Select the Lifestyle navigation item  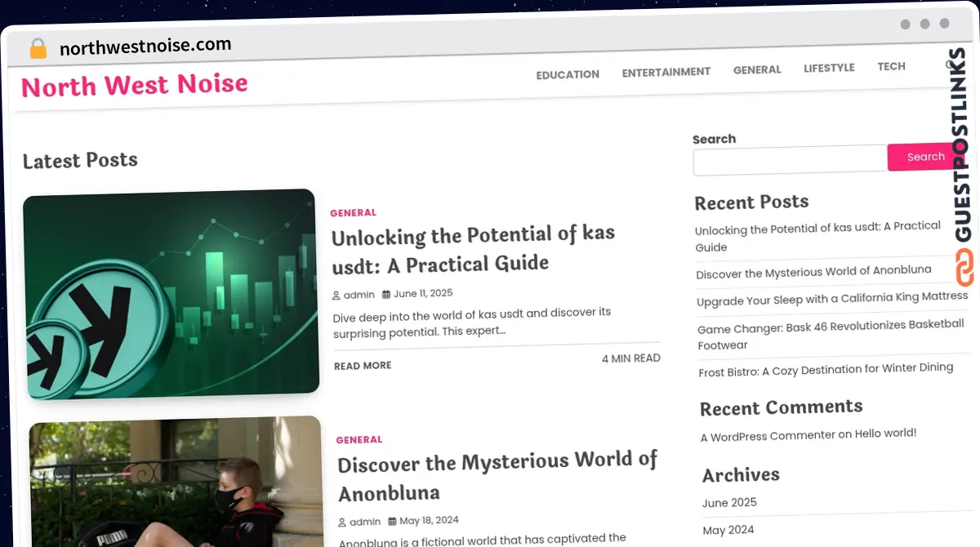(829, 68)
